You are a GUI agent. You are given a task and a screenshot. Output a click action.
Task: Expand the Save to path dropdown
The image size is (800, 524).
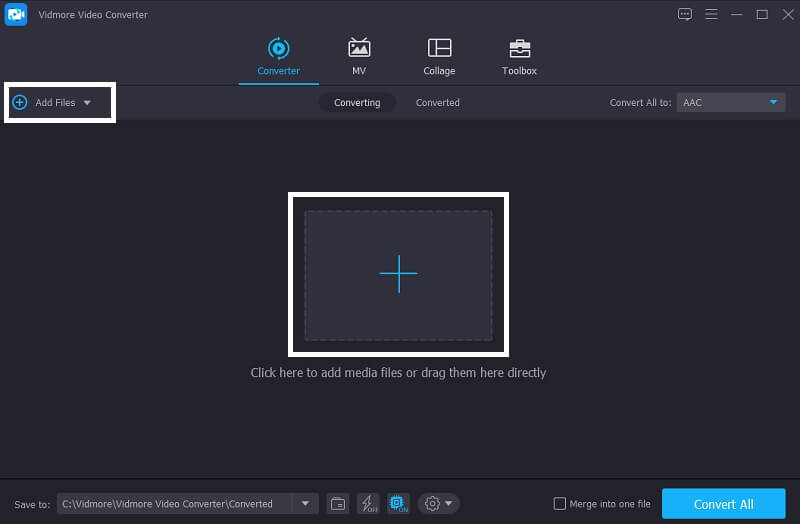[305, 504]
